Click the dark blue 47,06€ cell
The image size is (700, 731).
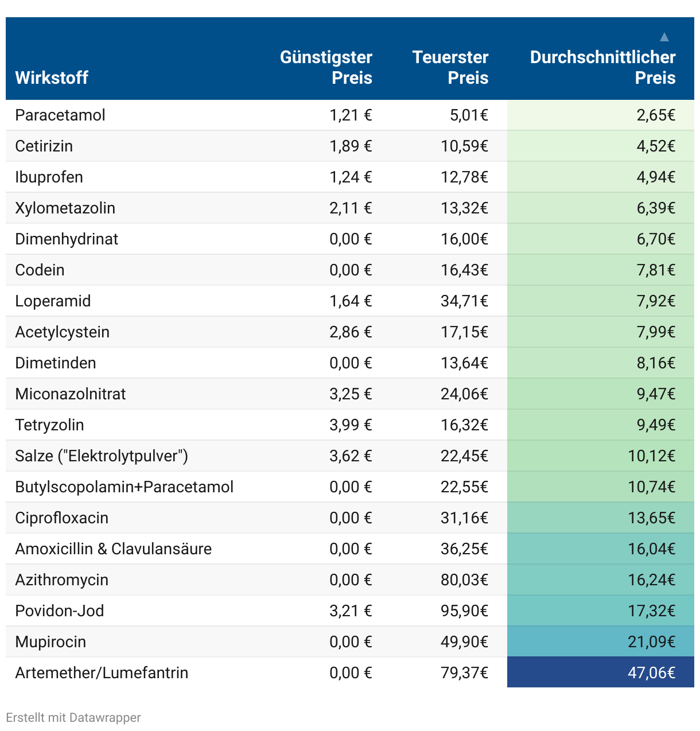click(651, 672)
